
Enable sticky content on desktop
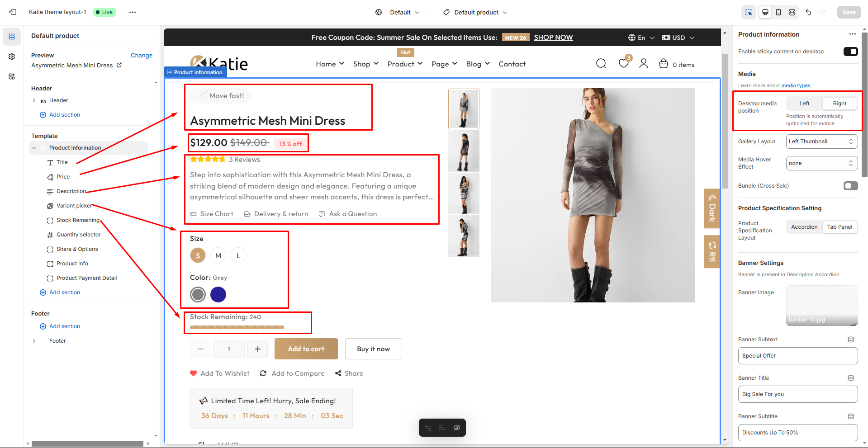tap(850, 52)
